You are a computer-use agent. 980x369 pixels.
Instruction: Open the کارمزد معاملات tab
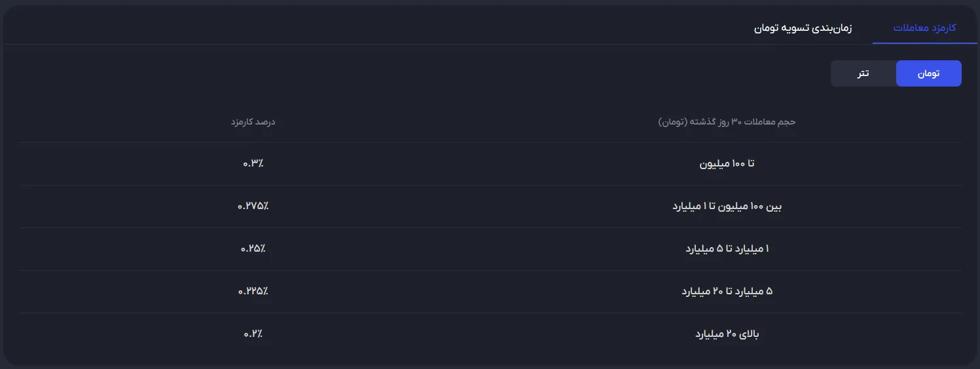pyautogui.click(x=924, y=28)
